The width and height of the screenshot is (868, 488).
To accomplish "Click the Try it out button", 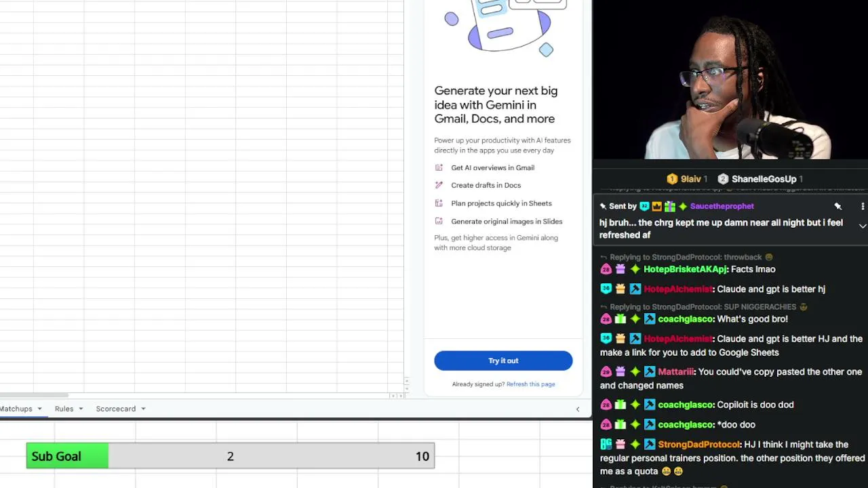I will [x=503, y=361].
